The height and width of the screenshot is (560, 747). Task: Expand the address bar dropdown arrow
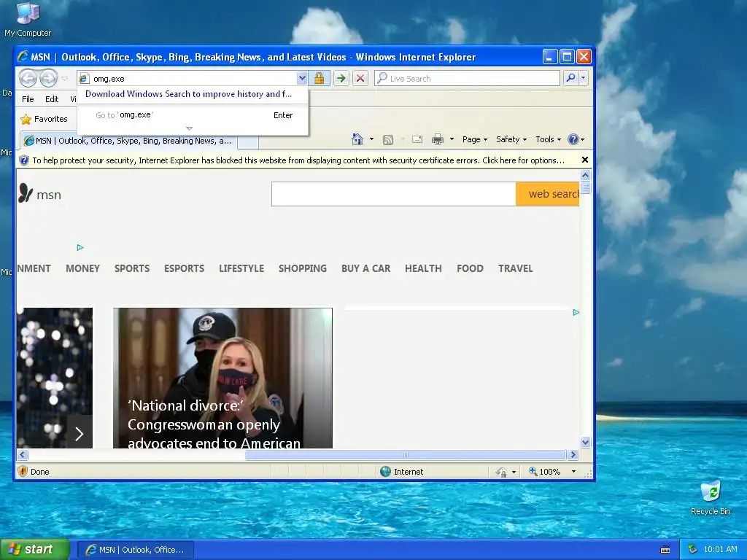pos(301,79)
